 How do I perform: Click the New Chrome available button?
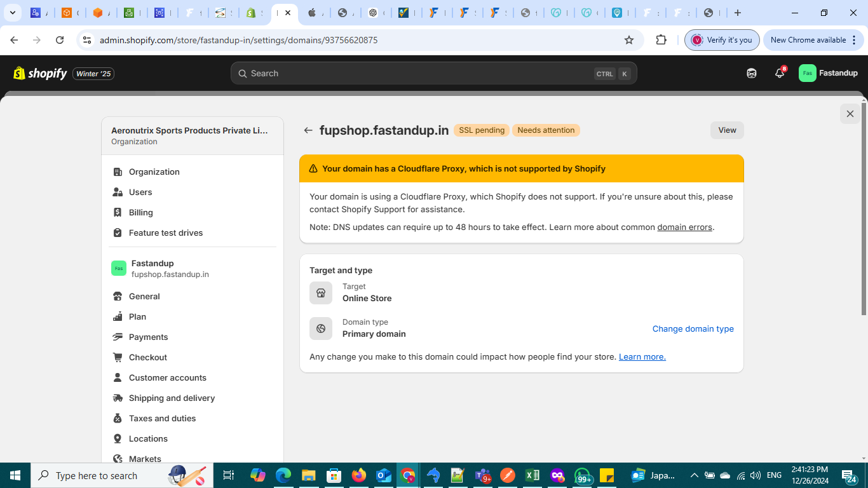point(814,40)
